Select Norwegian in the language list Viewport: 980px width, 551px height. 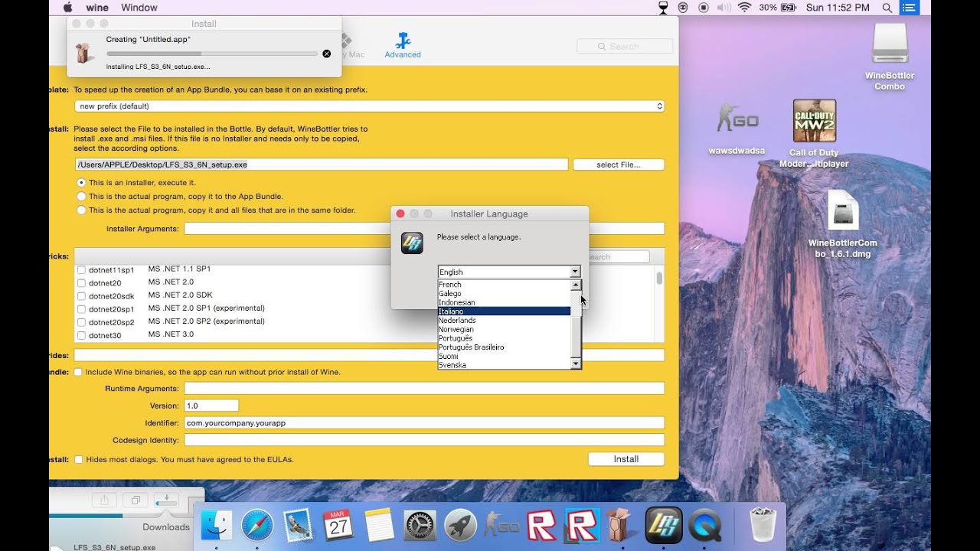click(x=505, y=329)
